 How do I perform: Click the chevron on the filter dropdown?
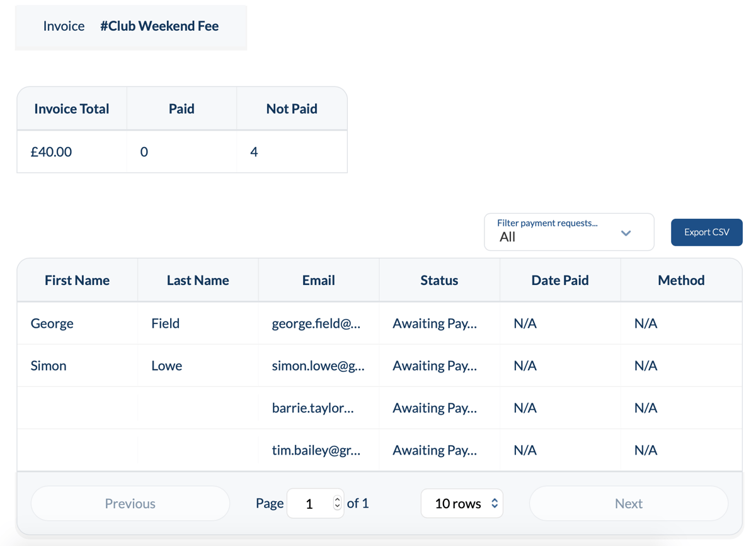pyautogui.click(x=626, y=233)
